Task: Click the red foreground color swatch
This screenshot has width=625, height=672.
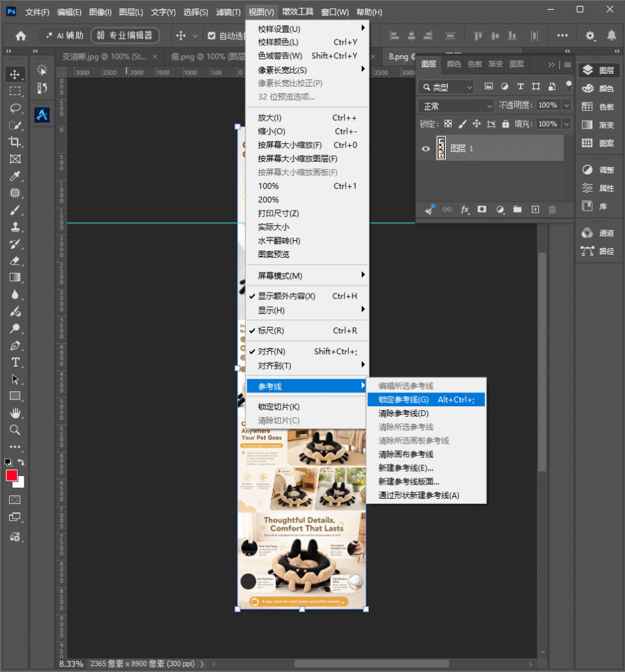Action: pos(12,475)
